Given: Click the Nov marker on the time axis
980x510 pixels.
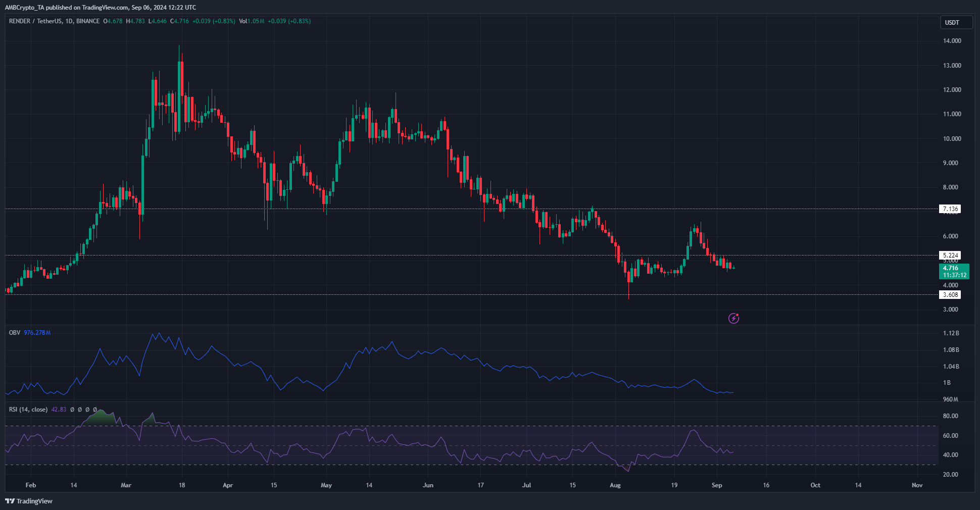Looking at the screenshot, I should [917, 485].
